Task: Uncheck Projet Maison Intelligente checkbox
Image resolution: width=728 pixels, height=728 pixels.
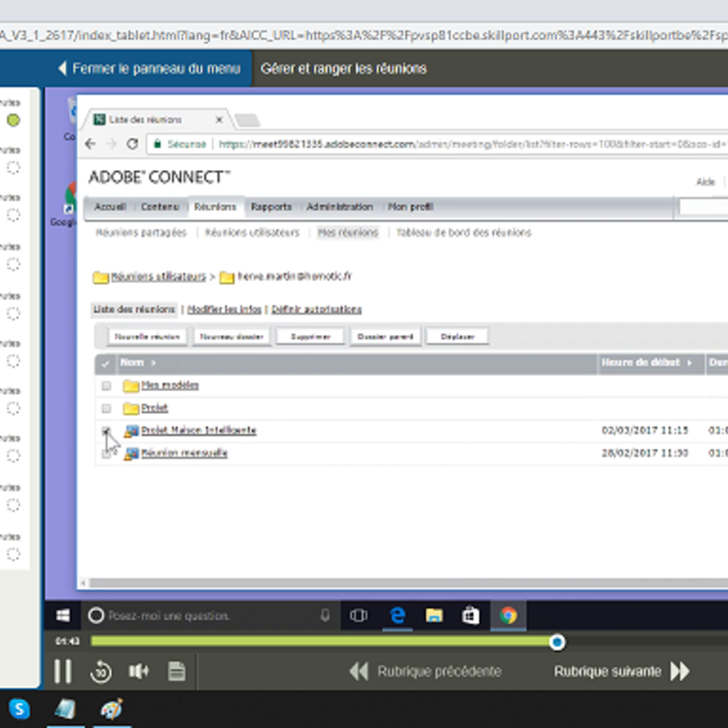Action: point(106,431)
